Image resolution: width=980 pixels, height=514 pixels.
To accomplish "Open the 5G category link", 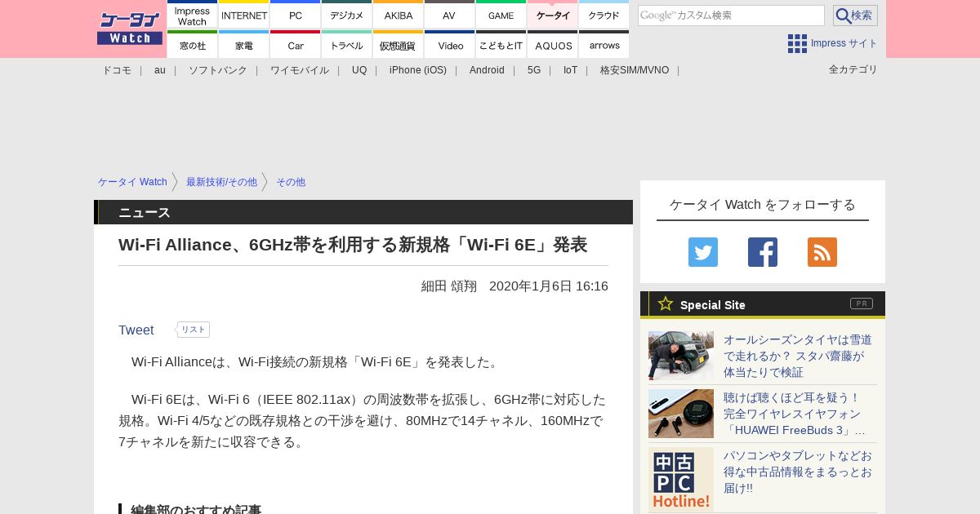I will coord(534,70).
